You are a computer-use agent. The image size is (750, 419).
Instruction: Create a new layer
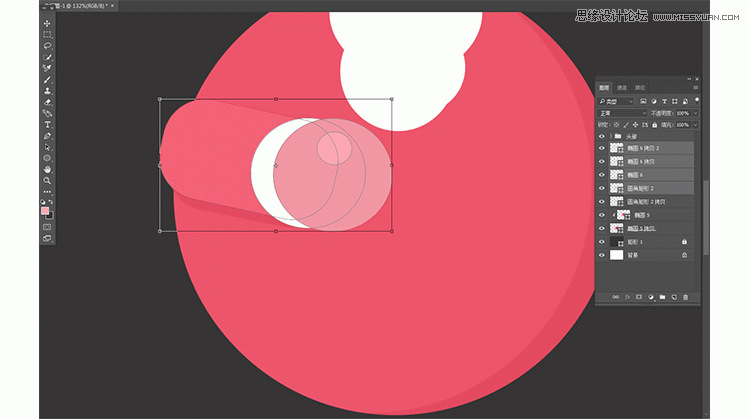pyautogui.click(x=674, y=297)
